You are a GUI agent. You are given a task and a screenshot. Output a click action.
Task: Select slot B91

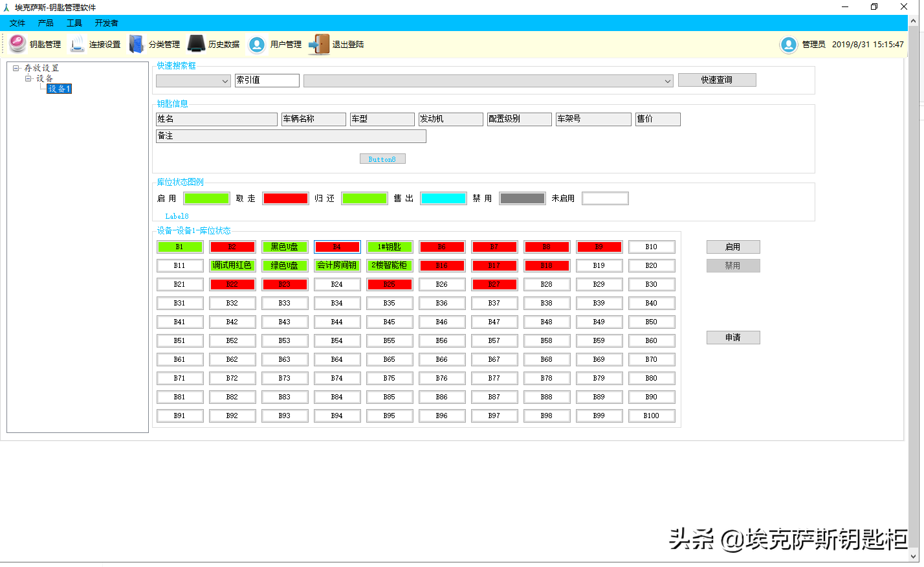(x=180, y=416)
